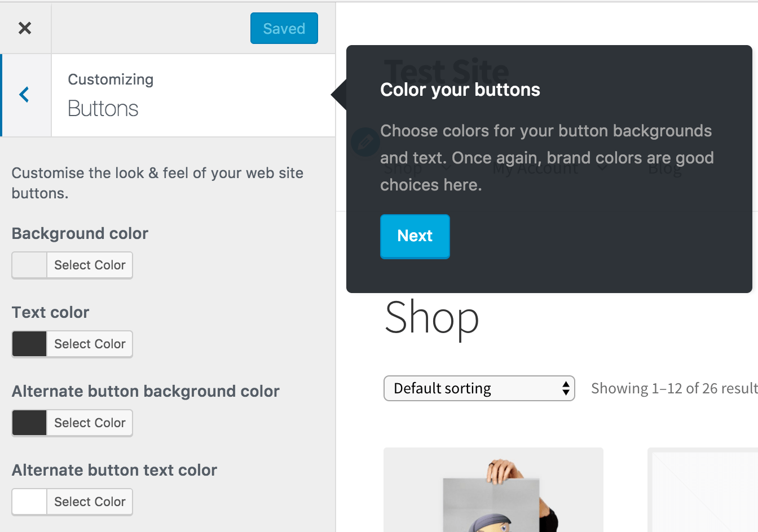
Task: Open Select Color for Alternate button text color
Action: click(89, 502)
